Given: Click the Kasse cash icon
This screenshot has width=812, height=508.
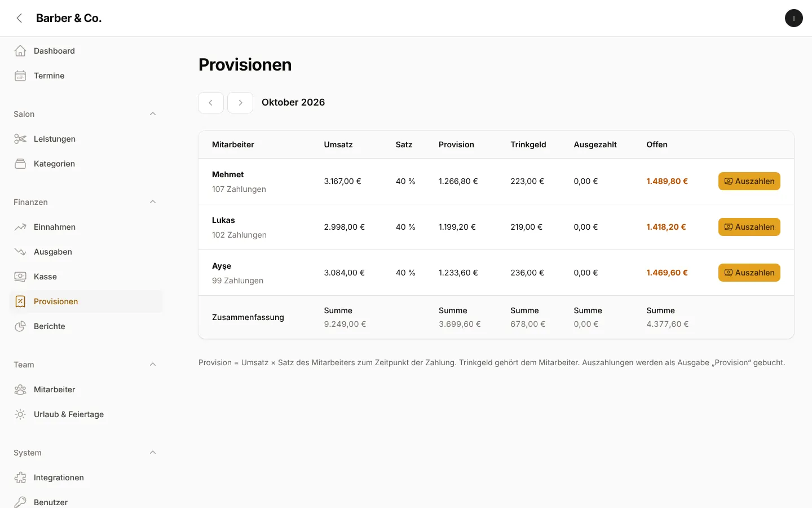Looking at the screenshot, I should (x=20, y=277).
